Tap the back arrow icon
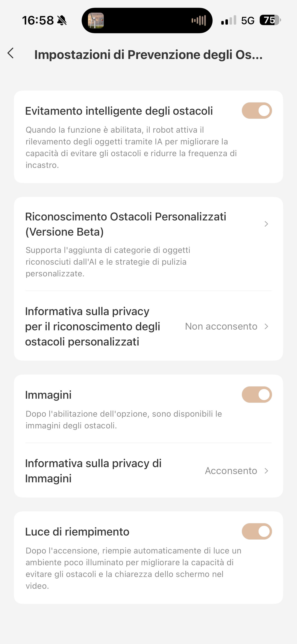The image size is (297, 644). coord(11,53)
